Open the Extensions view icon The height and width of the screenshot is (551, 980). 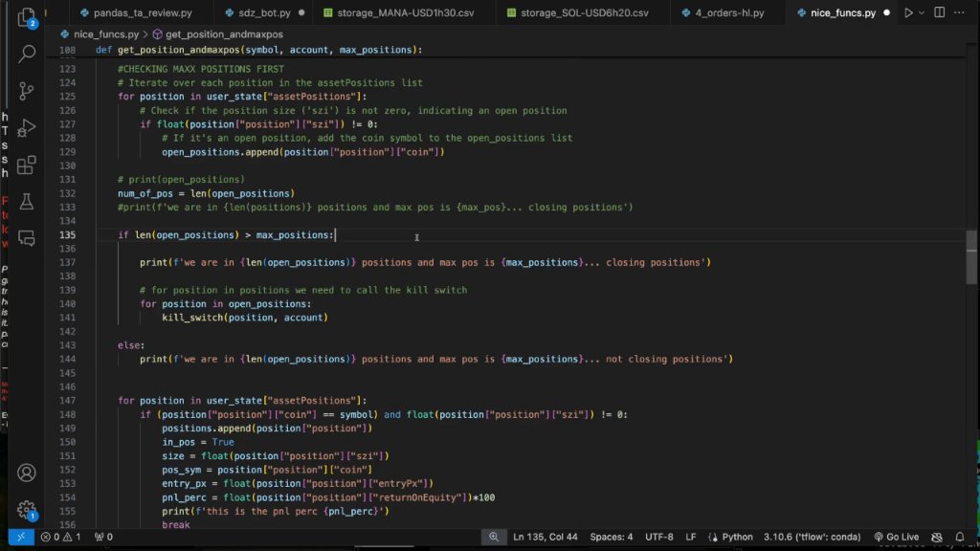point(26,165)
